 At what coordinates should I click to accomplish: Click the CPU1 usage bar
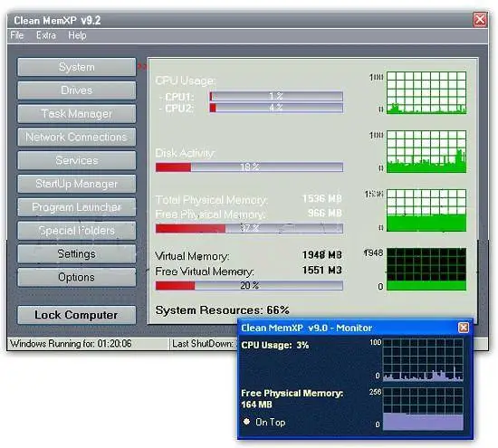[x=276, y=96]
